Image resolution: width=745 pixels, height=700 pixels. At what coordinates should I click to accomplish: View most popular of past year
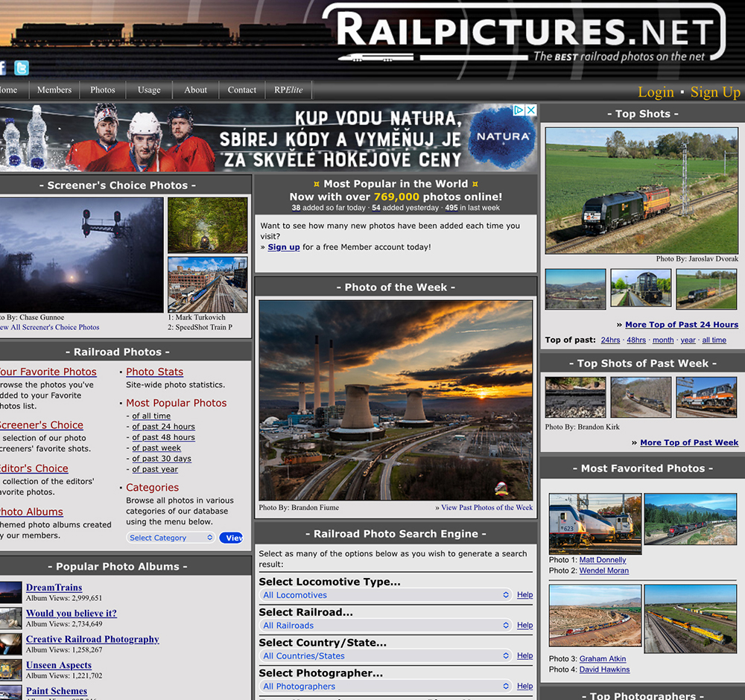pos(155,469)
